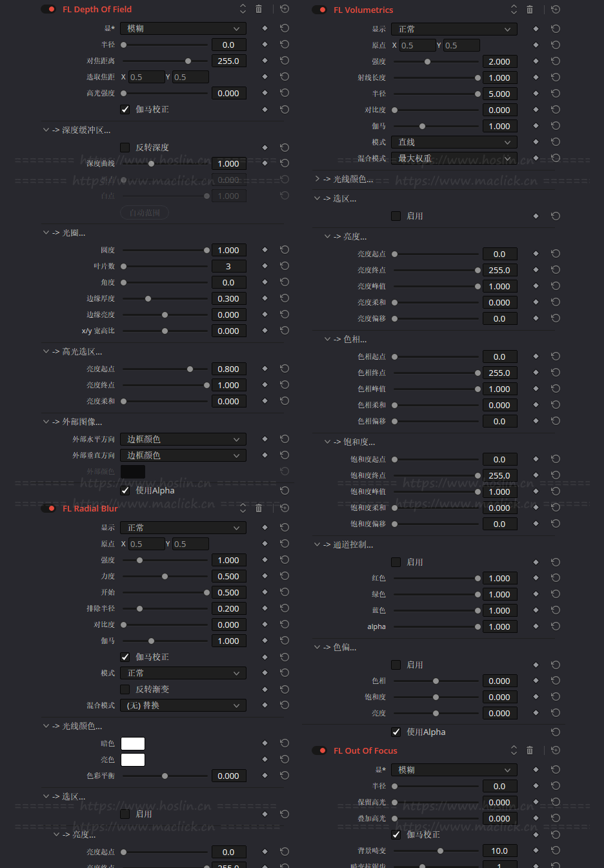Uncheck 伽马校正 in FL Depth Of Field

point(125,109)
